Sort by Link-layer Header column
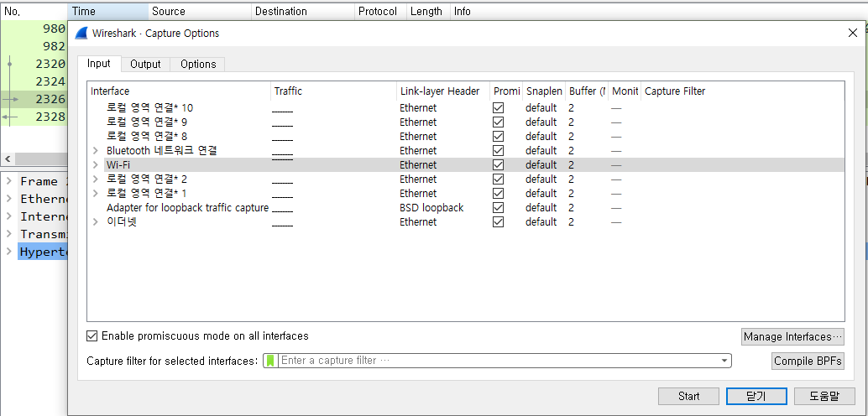The width and height of the screenshot is (868, 416). pyautogui.click(x=443, y=91)
